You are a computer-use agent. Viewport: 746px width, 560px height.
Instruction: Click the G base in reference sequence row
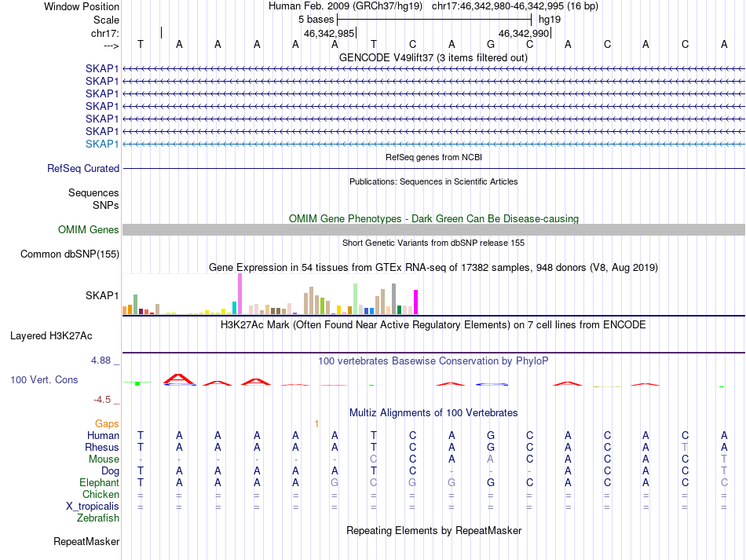491,44
